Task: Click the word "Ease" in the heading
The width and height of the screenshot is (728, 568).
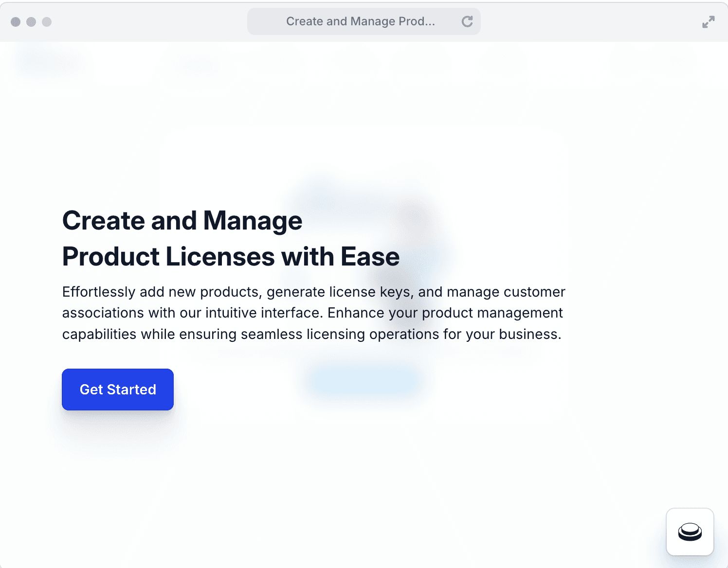Action: [x=370, y=256]
